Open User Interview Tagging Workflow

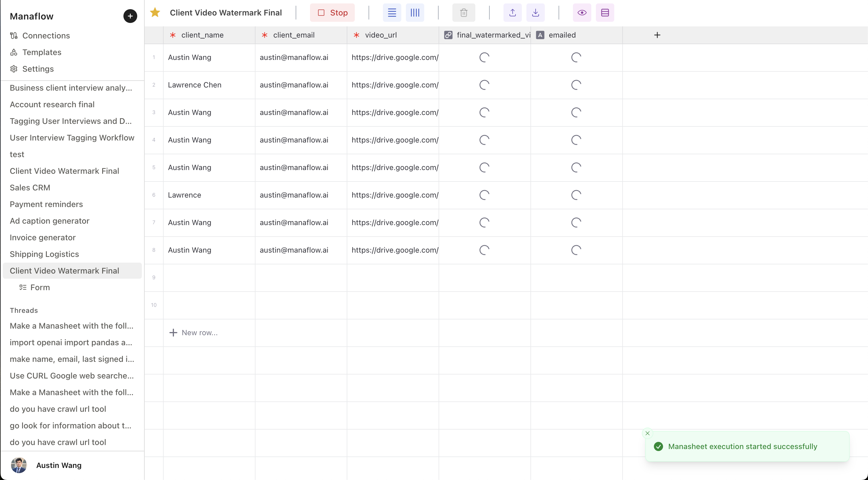pyautogui.click(x=72, y=138)
